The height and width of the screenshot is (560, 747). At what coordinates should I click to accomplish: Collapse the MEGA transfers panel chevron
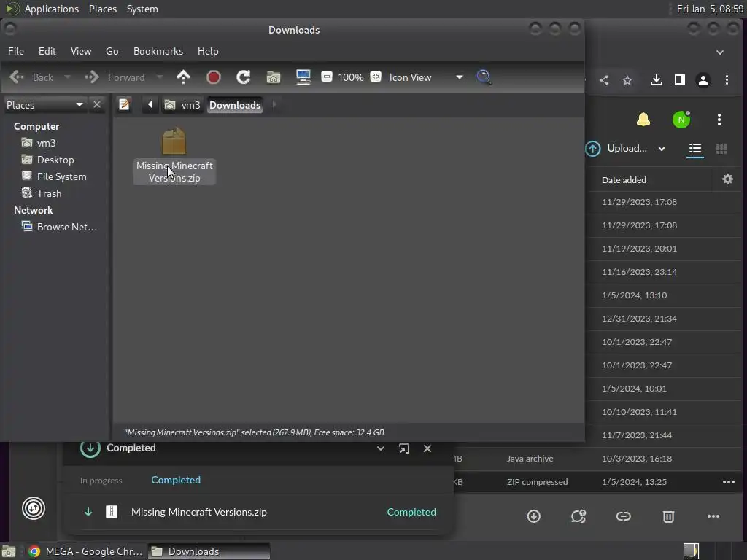coord(380,448)
